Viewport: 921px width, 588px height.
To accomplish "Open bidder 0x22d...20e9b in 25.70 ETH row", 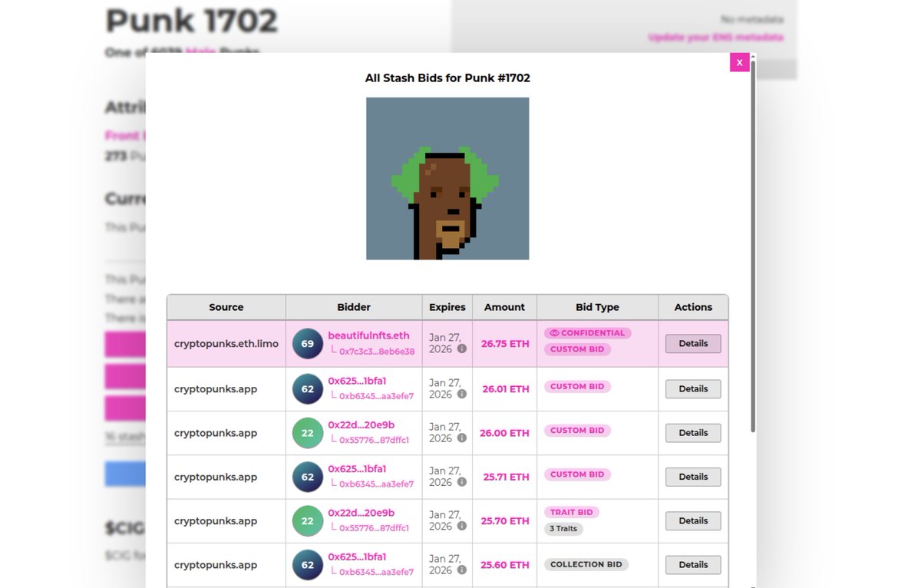I will 361,512.
